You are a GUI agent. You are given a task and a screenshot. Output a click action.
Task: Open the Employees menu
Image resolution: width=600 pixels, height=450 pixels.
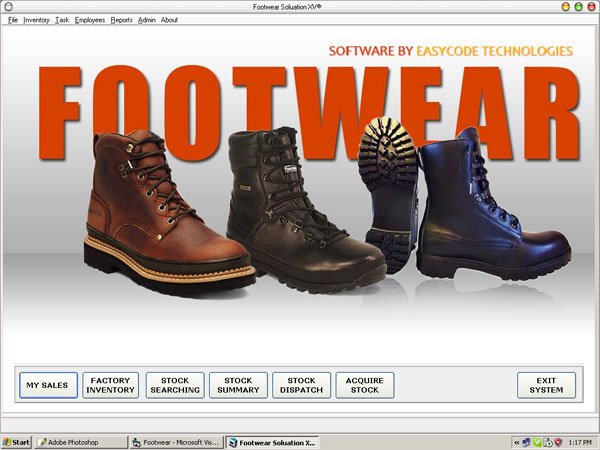(90, 19)
